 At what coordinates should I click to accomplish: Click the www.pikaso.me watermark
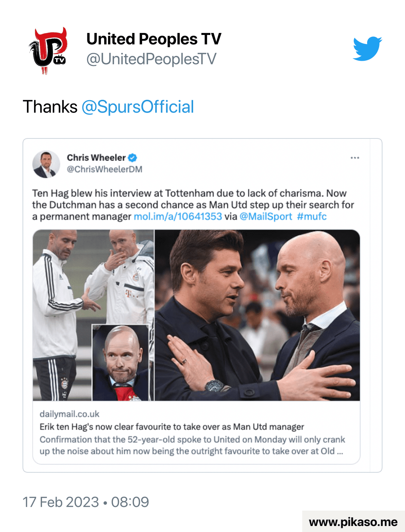[x=353, y=522]
